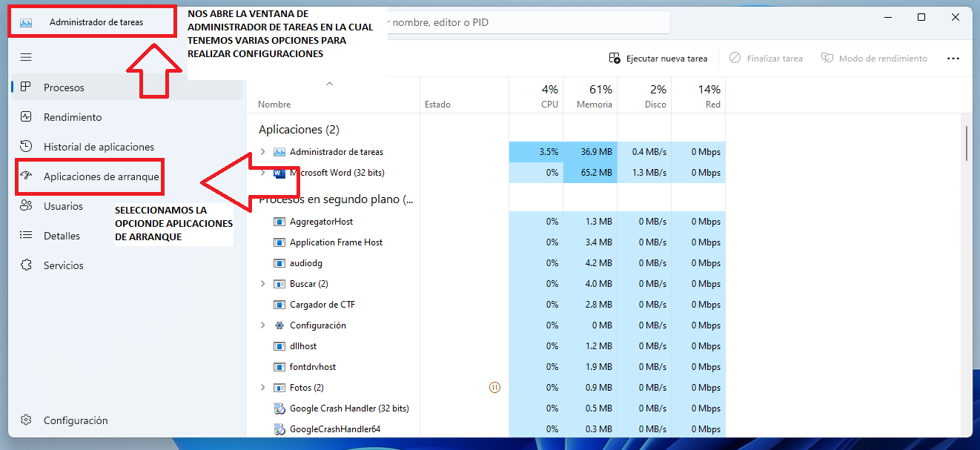Select Aplicaciones de arranque in sidebar
The image size is (980, 450).
(101, 176)
